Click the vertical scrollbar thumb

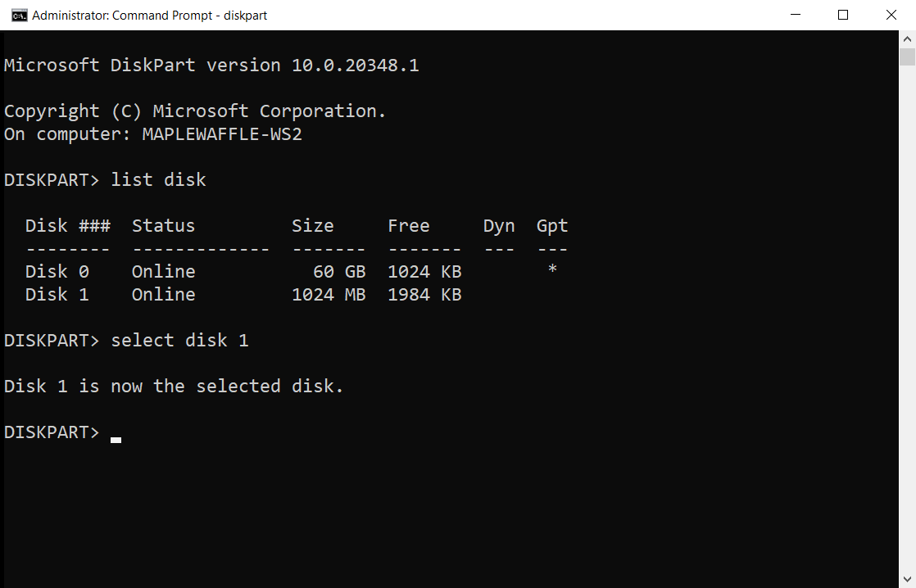tap(907, 56)
